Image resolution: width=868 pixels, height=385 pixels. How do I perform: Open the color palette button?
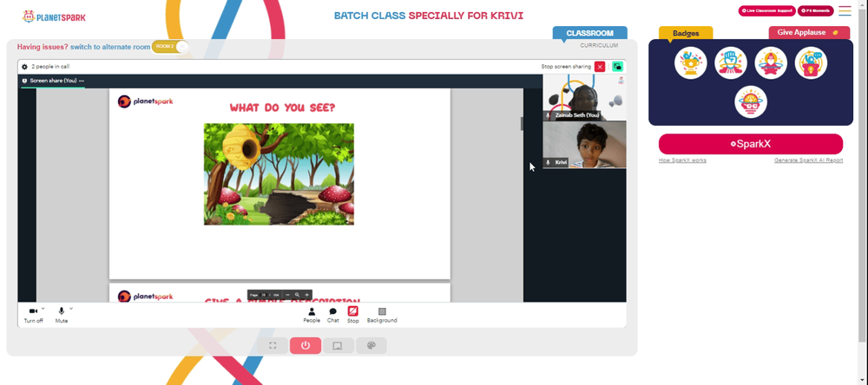coord(371,346)
